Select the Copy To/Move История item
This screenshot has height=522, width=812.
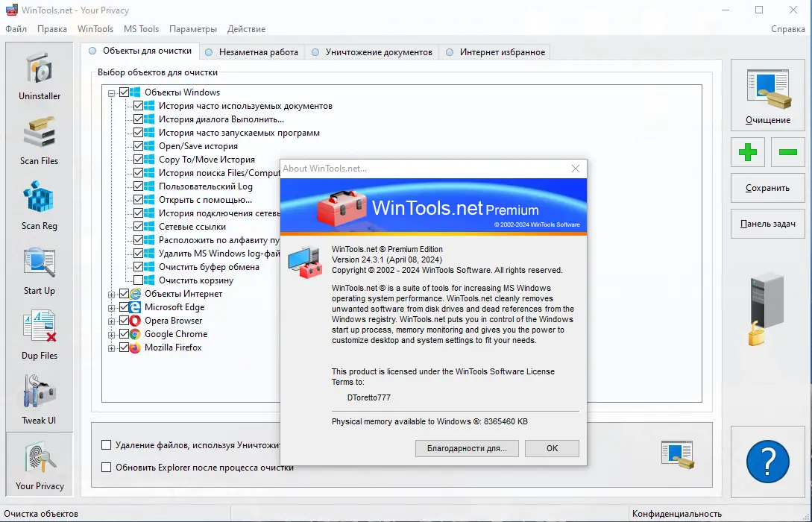pos(207,160)
